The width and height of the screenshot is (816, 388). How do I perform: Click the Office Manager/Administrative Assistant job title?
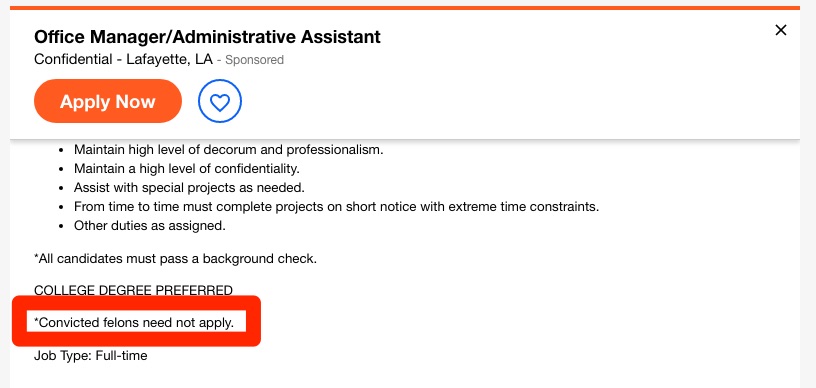click(x=207, y=37)
